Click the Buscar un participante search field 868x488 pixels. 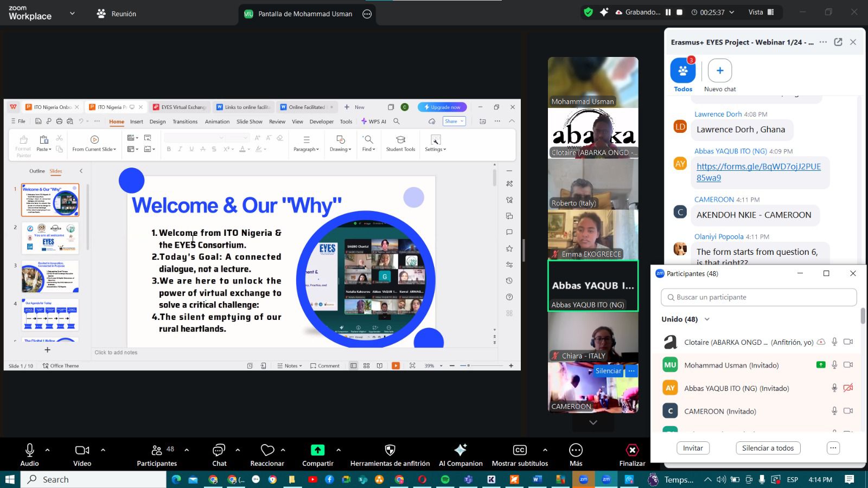click(x=758, y=297)
